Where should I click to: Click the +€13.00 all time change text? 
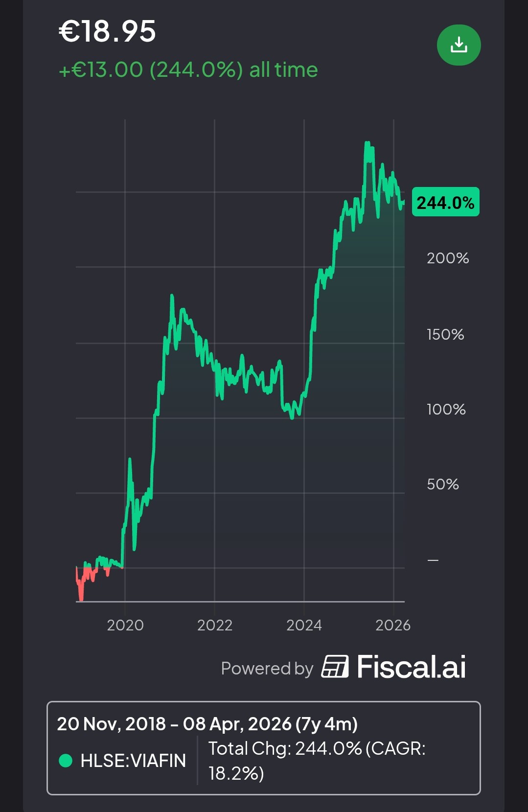pos(188,70)
